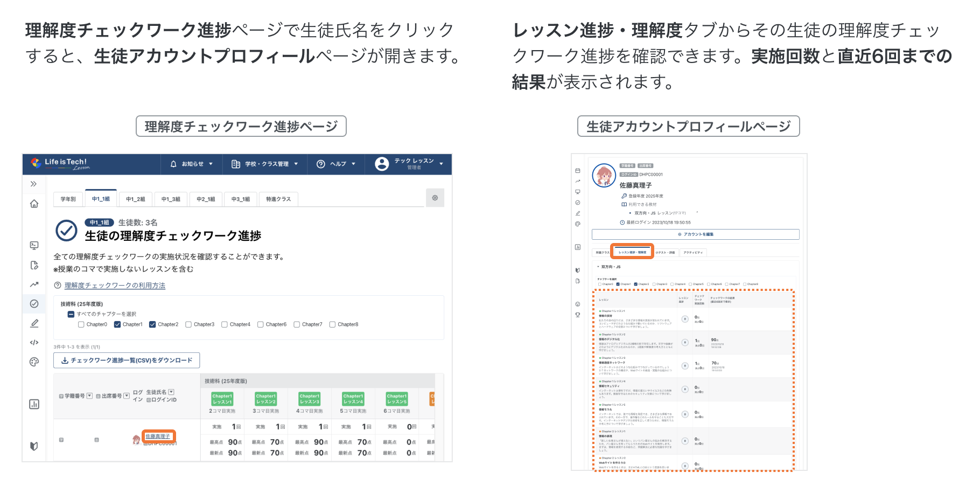Screen dimensions: 980x486
Task: Open the 理解度チェックワークの利用方法 link
Action: [115, 286]
